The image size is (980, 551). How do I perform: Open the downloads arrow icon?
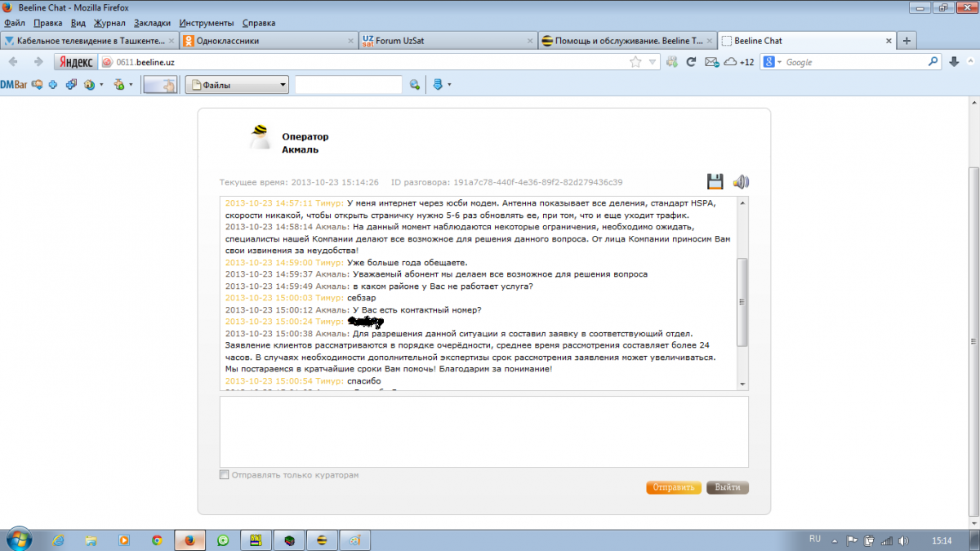click(x=954, y=62)
